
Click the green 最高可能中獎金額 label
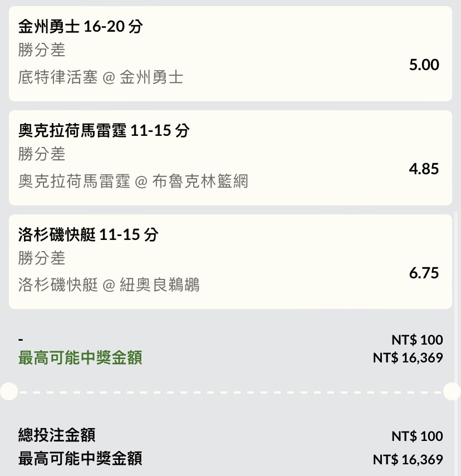pos(80,357)
